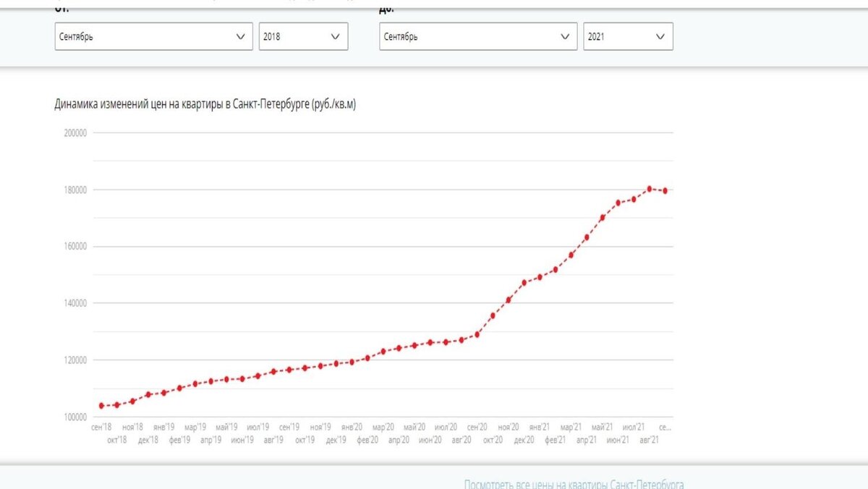Screen dimensions: 868x489
Task: Click the авг'21 x-axis label
Action: 650,439
